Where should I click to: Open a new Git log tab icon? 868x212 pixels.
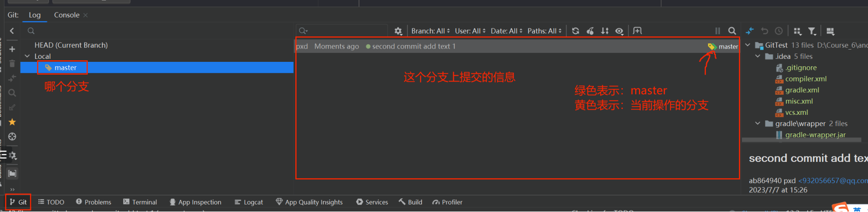pos(637,31)
